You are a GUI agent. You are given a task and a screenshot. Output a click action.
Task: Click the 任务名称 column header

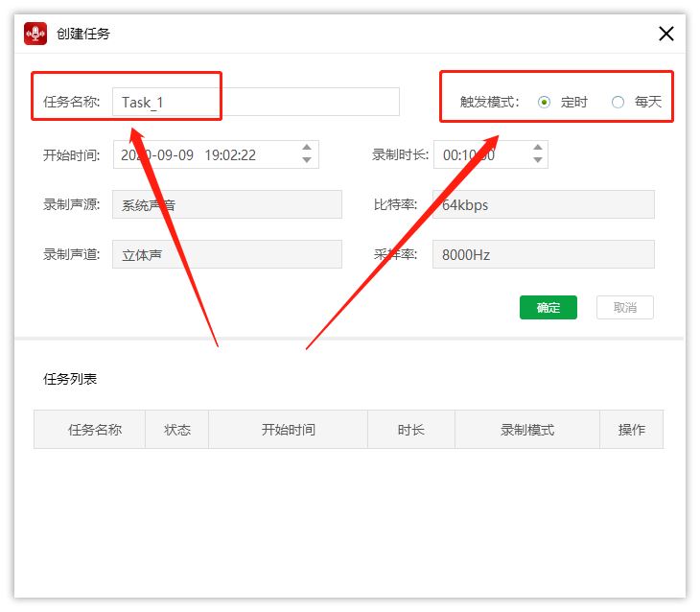[x=94, y=430]
